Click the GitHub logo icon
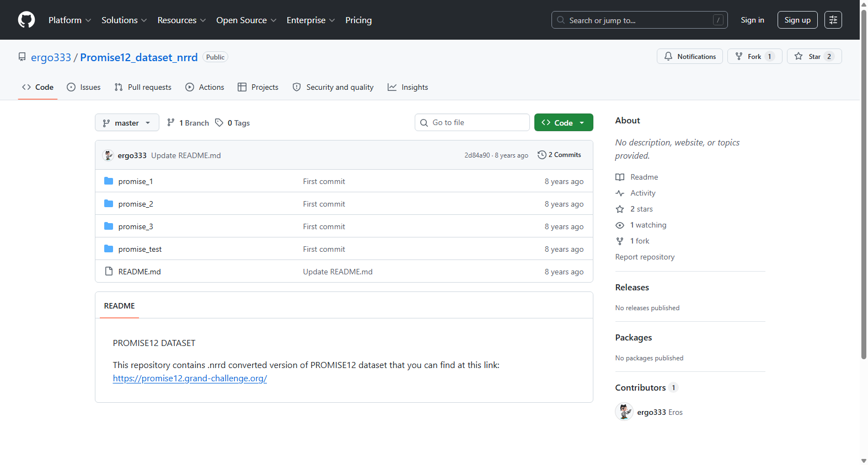868x465 pixels. click(26, 20)
